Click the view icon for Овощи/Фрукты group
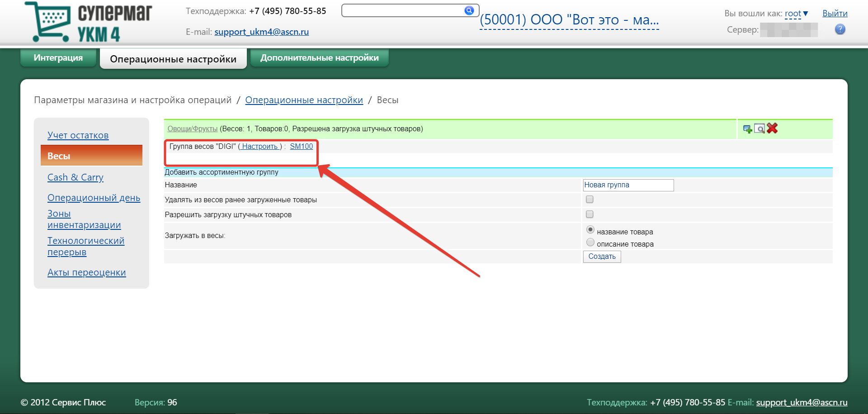This screenshot has height=414, width=868. 759,129
